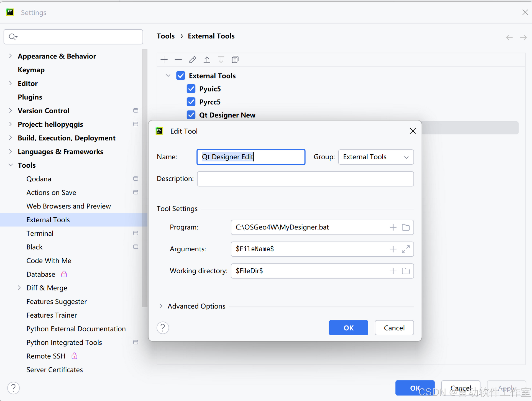Click Cancel in the Edit Tool dialog
The height and width of the screenshot is (401, 532).
[394, 328]
